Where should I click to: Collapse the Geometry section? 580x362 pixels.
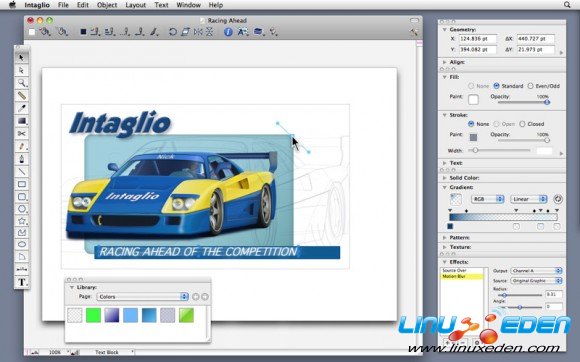pos(445,30)
